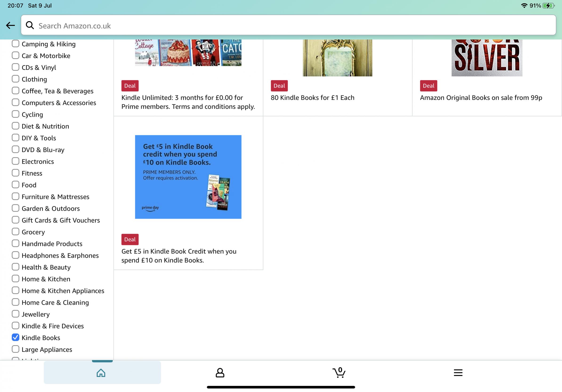Enable the Kindle & Fire Devices checkbox
This screenshot has width=562, height=392.
pos(15,326)
